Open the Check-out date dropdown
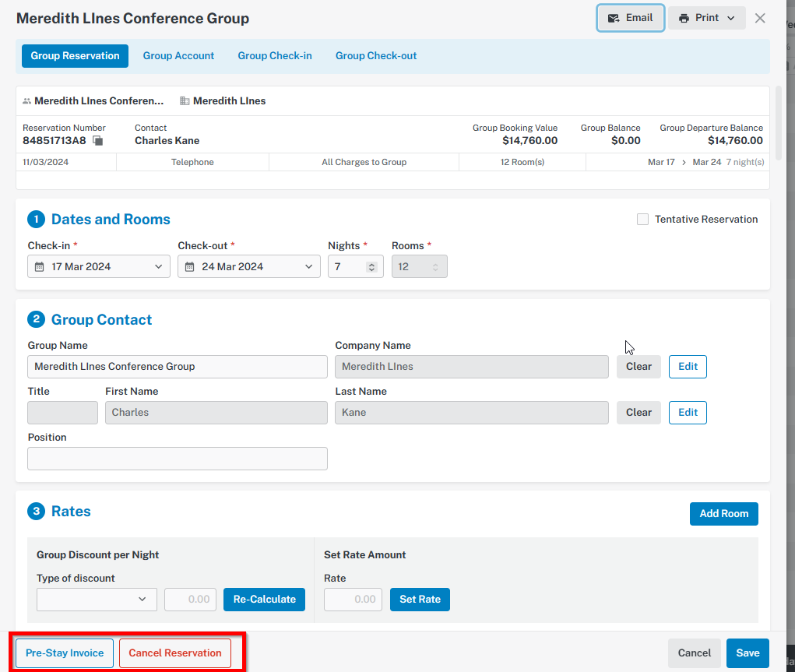This screenshot has width=795, height=672. (x=308, y=267)
